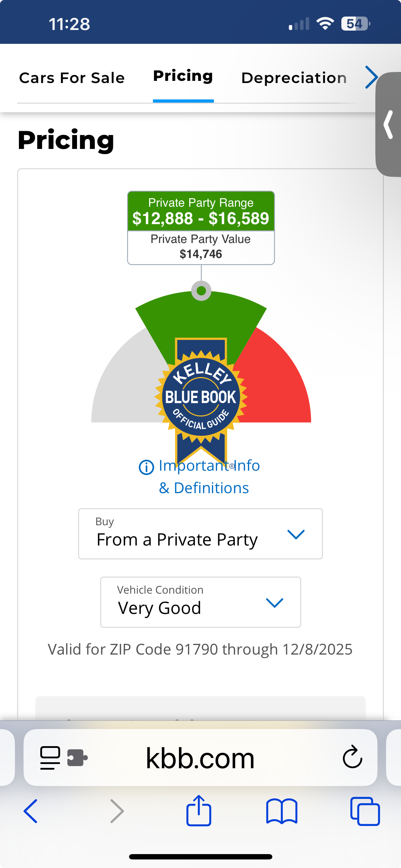This screenshot has height=868, width=401.
Task: Tap the browser extensions puzzle icon
Action: [x=77, y=758]
